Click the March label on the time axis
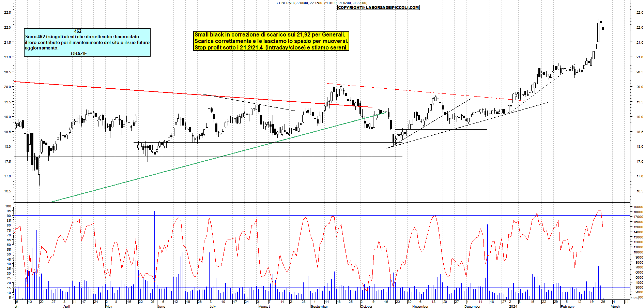644x308 pixels. click(x=615, y=306)
